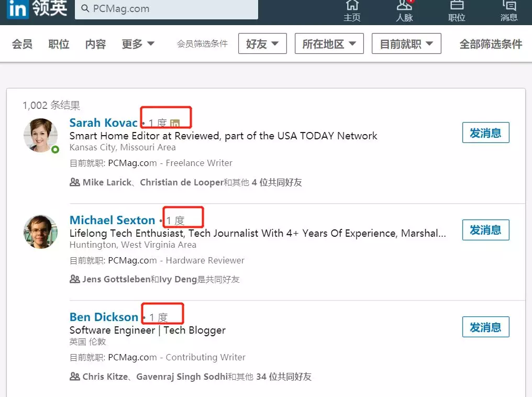Expand the 更多 dropdown
Image resolution: width=532 pixels, height=397 pixels.
[x=138, y=44]
